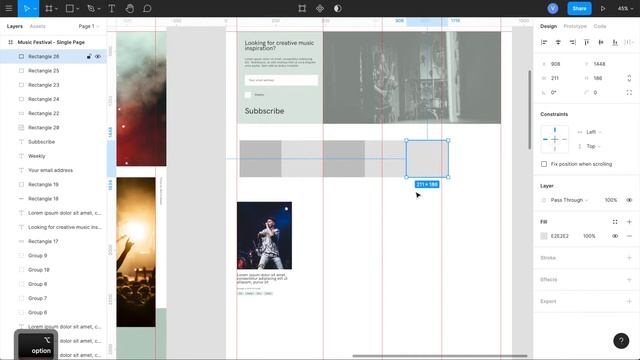Add a new fill
Viewport: 640px width, 360px height.
(x=629, y=222)
